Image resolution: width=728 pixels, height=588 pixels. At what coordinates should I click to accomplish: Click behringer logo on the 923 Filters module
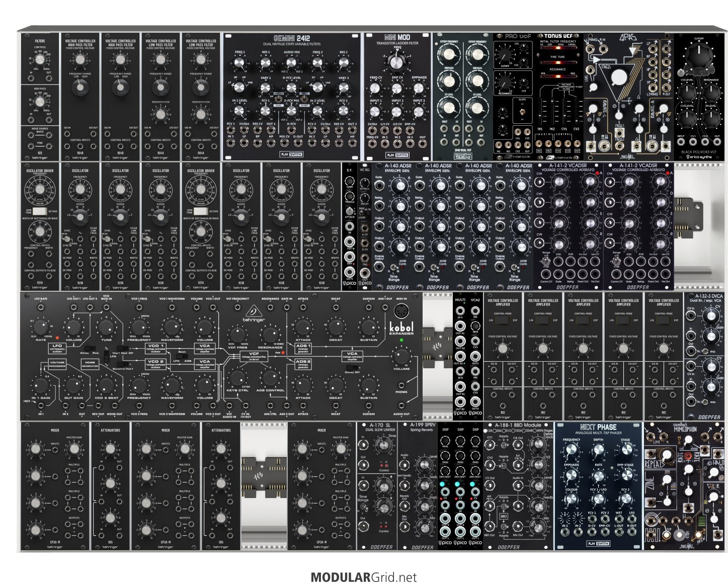[40, 157]
